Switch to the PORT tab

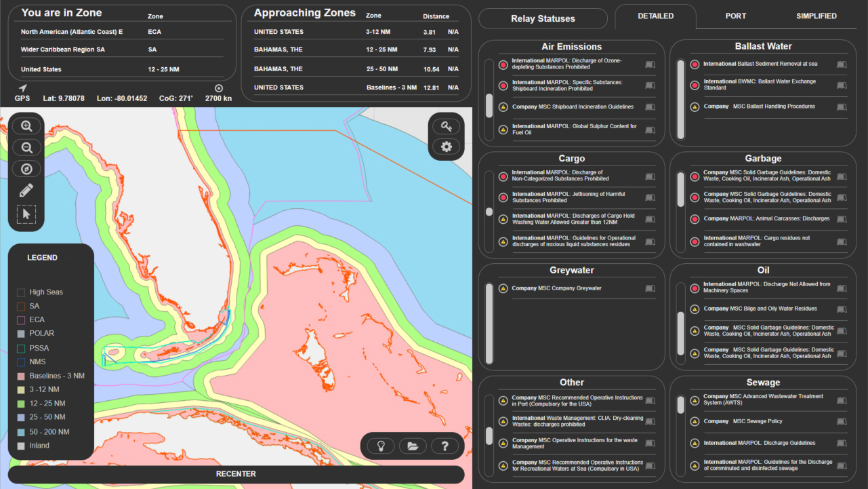736,16
